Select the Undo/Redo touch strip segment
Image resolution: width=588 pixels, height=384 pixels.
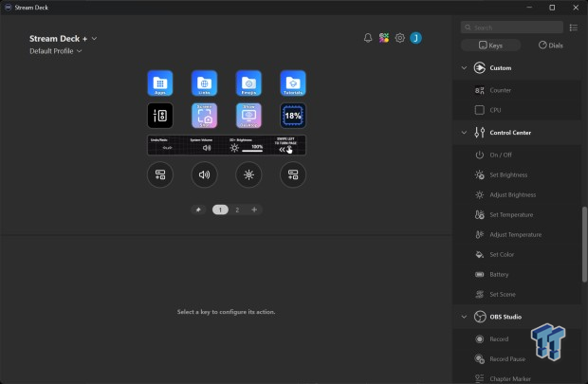click(x=167, y=145)
